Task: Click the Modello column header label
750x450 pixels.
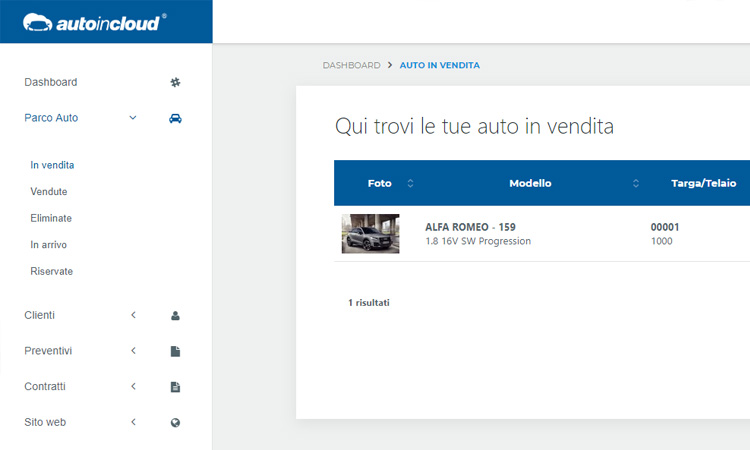Action: pyautogui.click(x=530, y=183)
